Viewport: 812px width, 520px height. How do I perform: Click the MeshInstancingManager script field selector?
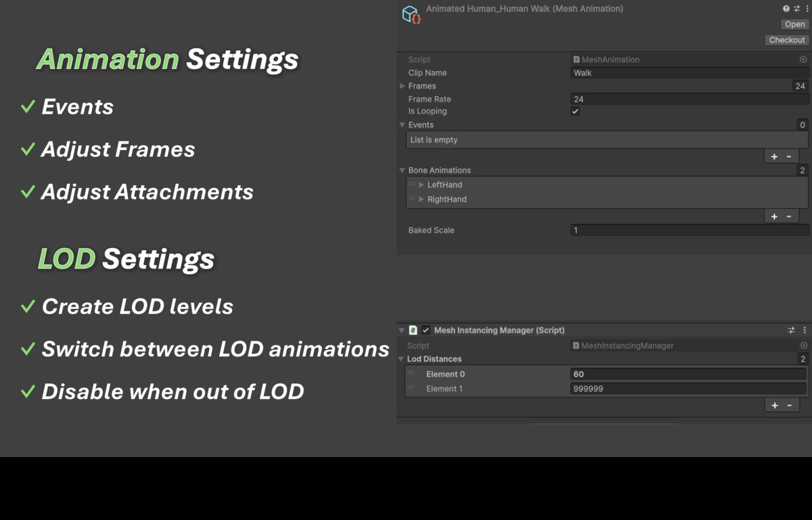coord(803,345)
